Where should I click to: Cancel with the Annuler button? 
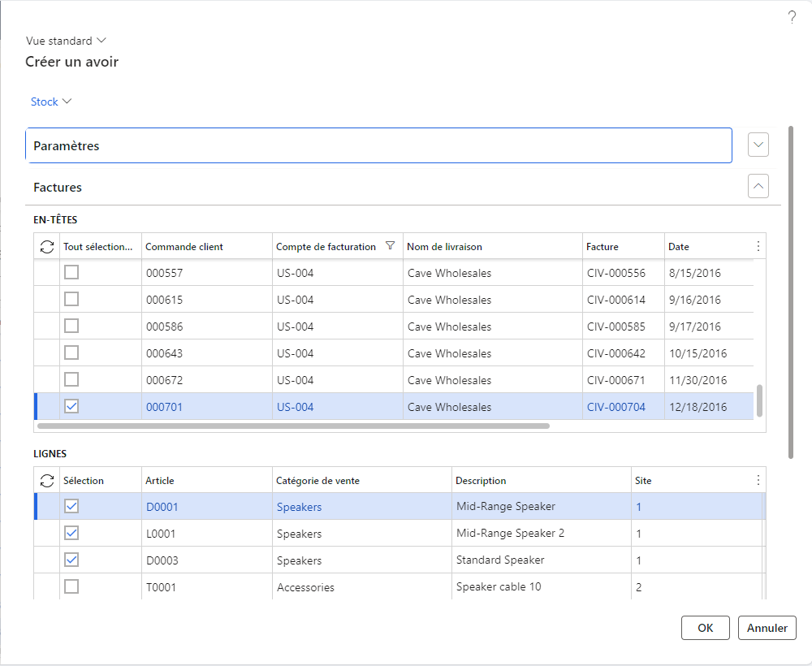767,628
